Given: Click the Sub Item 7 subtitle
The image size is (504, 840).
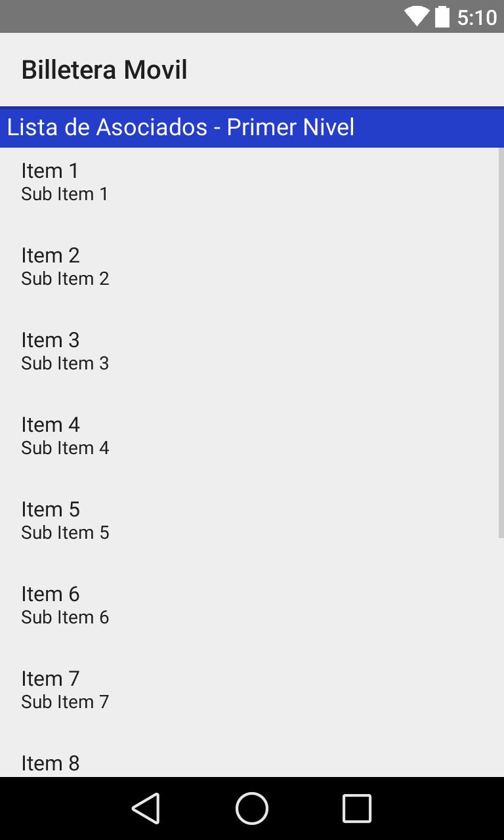Looking at the screenshot, I should coord(65,702).
